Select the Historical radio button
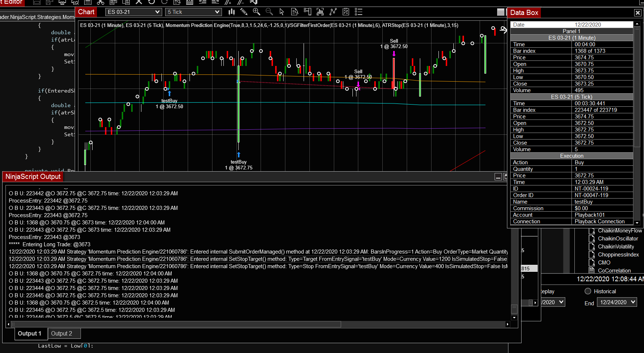 pyautogui.click(x=588, y=291)
